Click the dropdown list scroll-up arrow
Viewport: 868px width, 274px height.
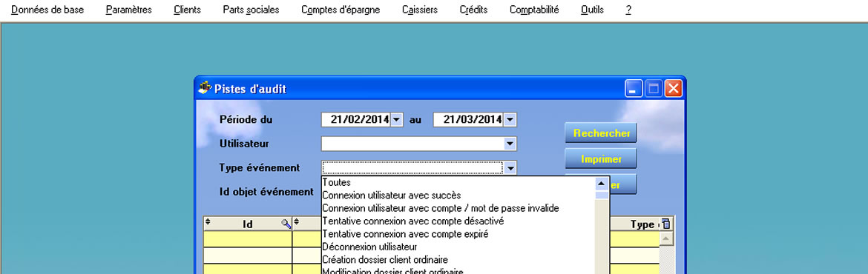[x=602, y=183]
